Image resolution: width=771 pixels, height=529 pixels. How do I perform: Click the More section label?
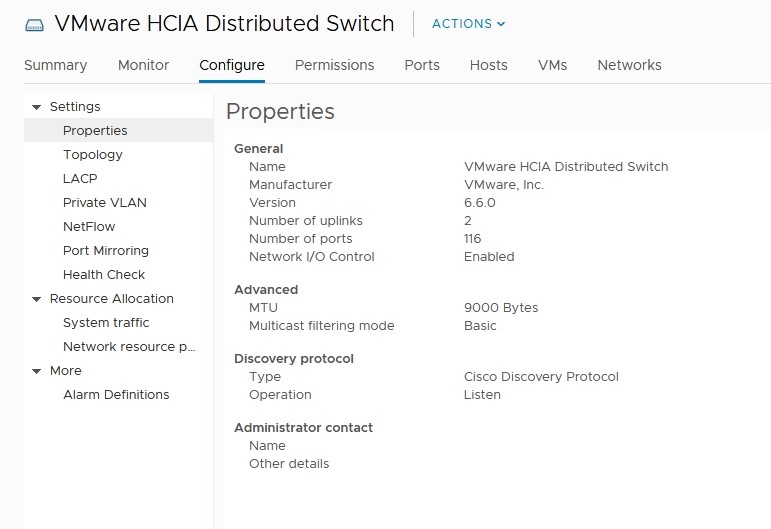(x=65, y=371)
